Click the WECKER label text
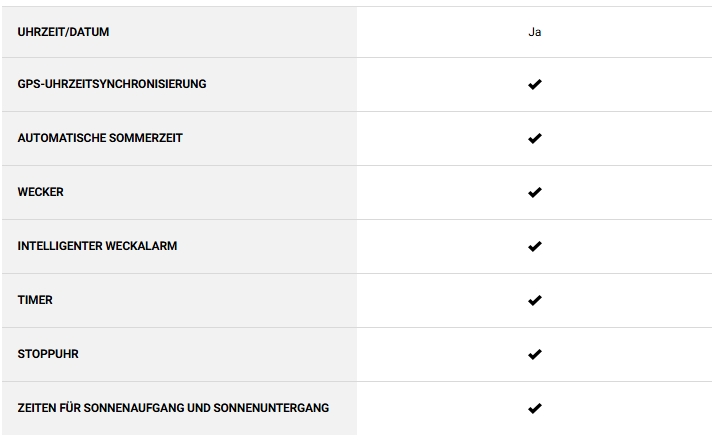This screenshot has width=714, height=440. coord(41,192)
